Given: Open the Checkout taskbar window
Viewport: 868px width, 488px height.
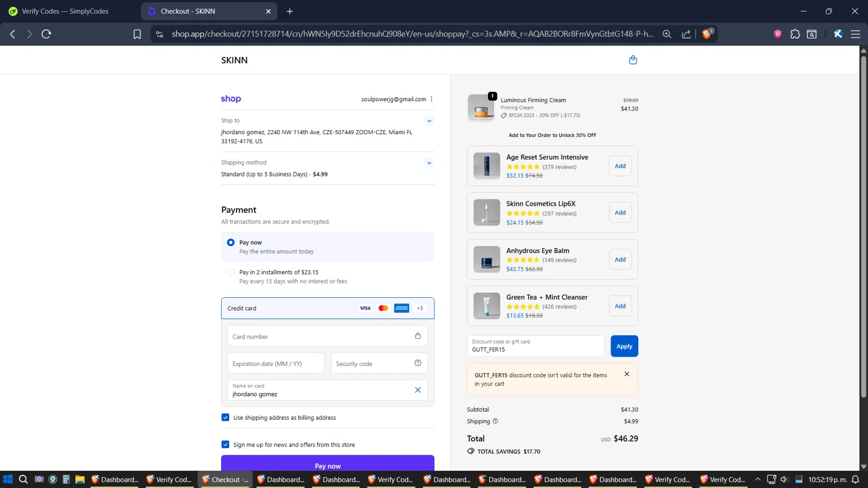Looking at the screenshot, I should pos(226,479).
